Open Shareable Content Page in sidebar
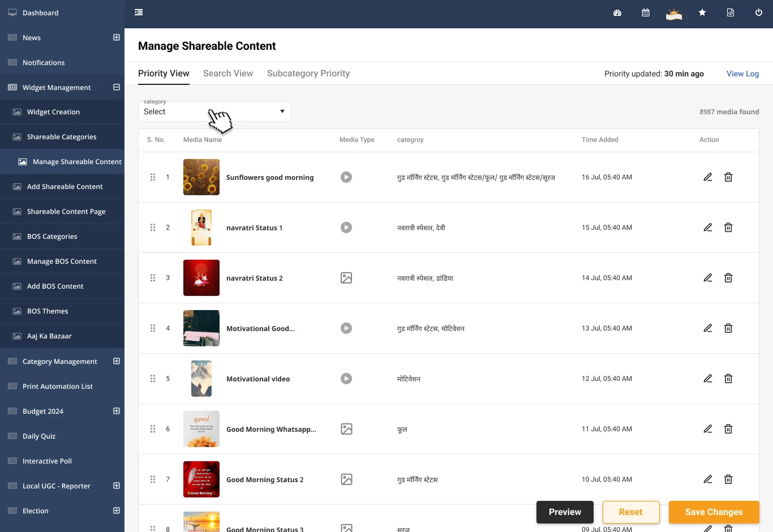Screen dimensions: 773x532 [x=62, y=212]
